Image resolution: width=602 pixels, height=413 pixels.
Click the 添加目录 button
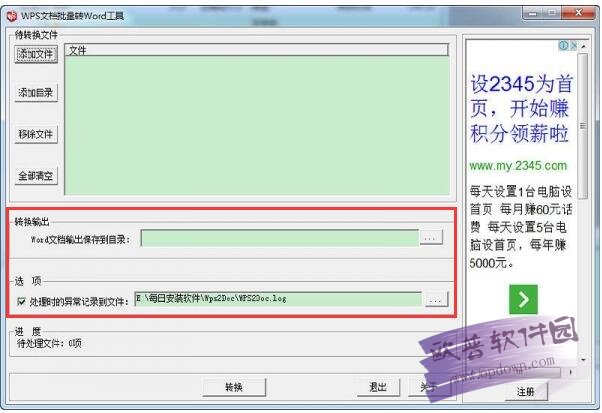[36, 93]
